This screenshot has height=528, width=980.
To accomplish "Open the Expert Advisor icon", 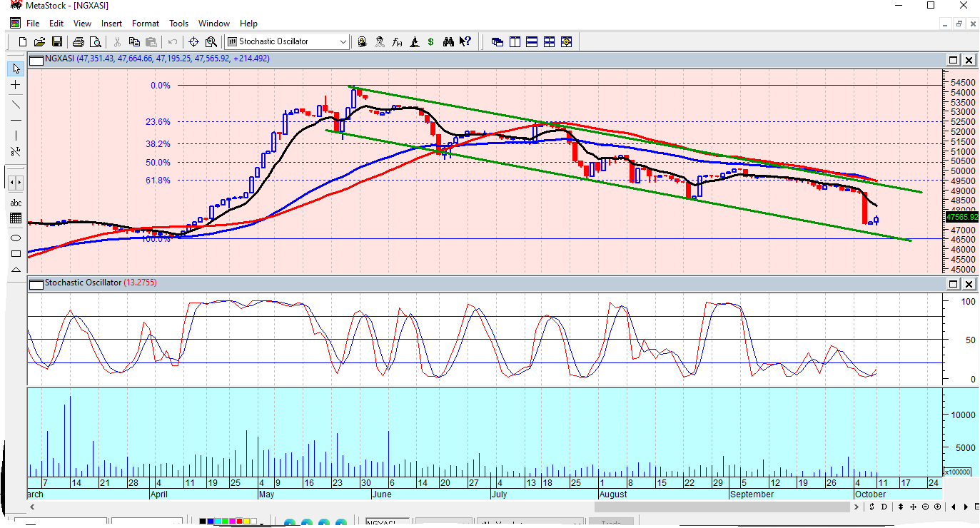I will 363,42.
